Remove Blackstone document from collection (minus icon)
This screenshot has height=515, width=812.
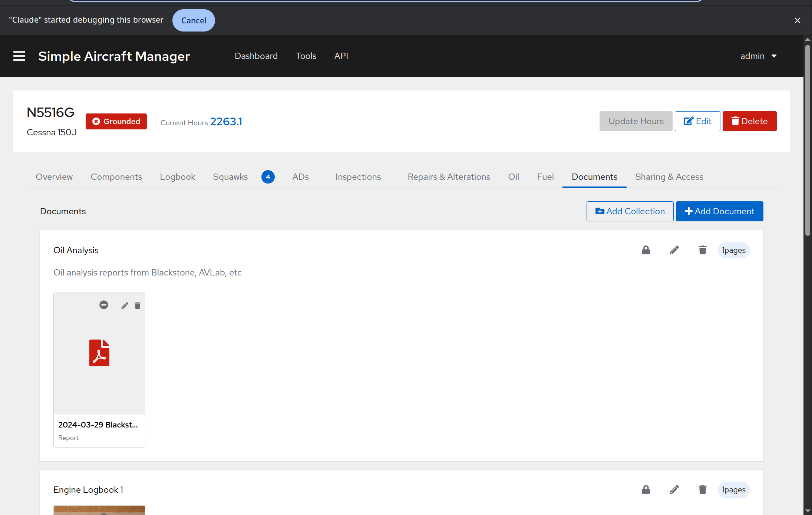point(104,305)
